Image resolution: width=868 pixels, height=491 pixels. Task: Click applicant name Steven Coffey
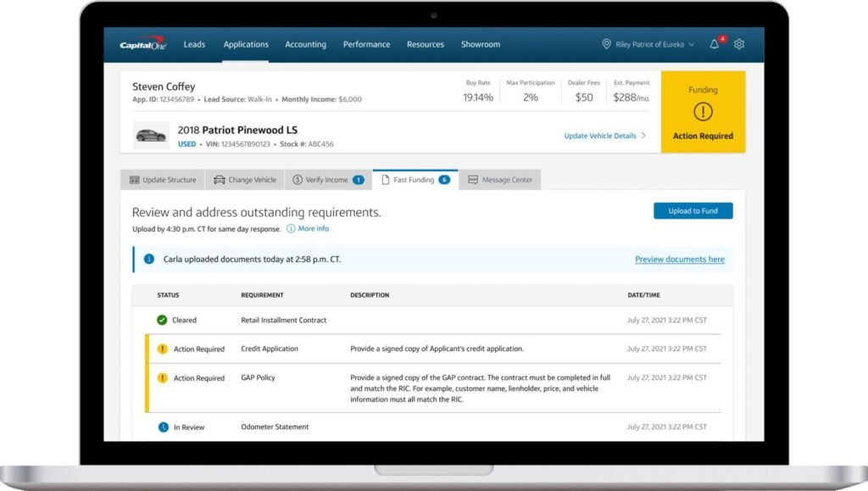click(x=164, y=86)
